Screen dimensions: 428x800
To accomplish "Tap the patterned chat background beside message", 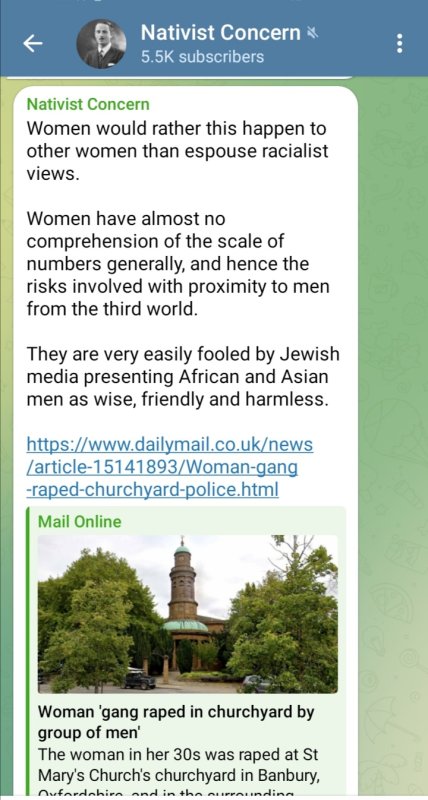I will click(x=393, y=408).
